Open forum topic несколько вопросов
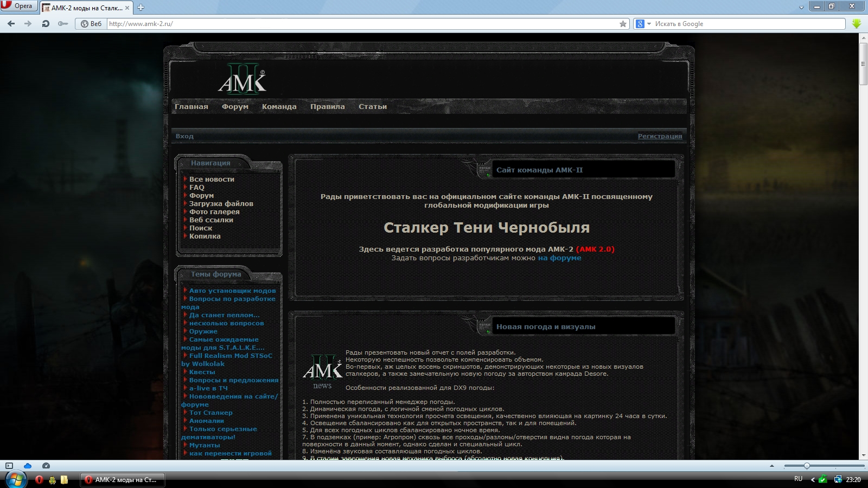 pyautogui.click(x=226, y=323)
